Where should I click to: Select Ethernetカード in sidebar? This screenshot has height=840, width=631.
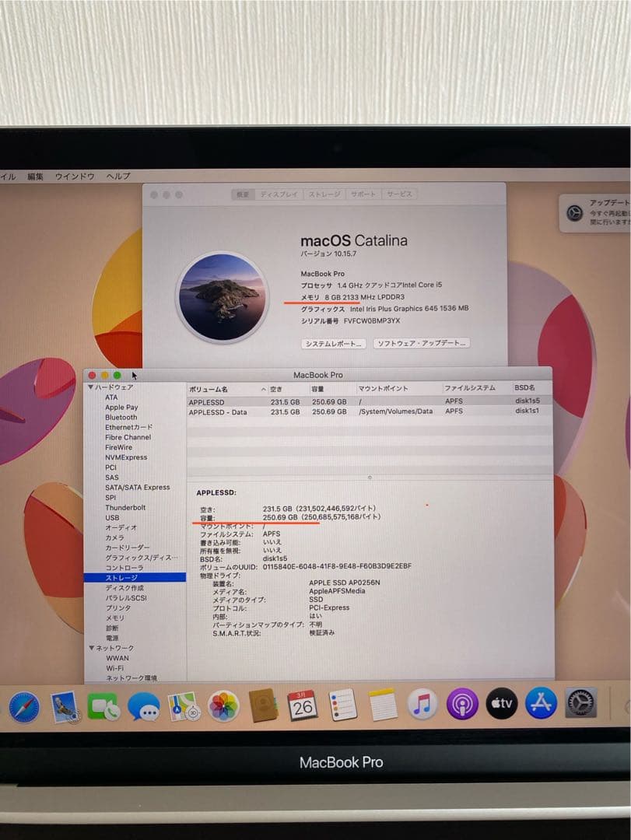pos(128,428)
